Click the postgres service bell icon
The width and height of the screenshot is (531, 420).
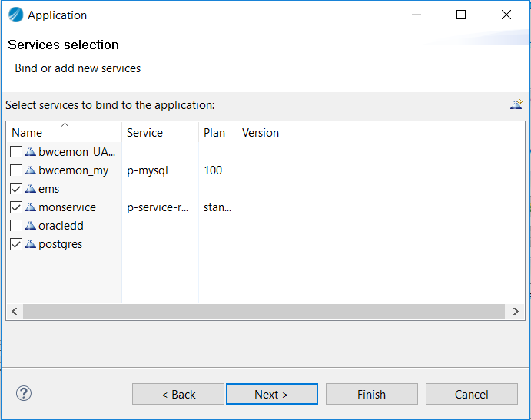pos(30,243)
